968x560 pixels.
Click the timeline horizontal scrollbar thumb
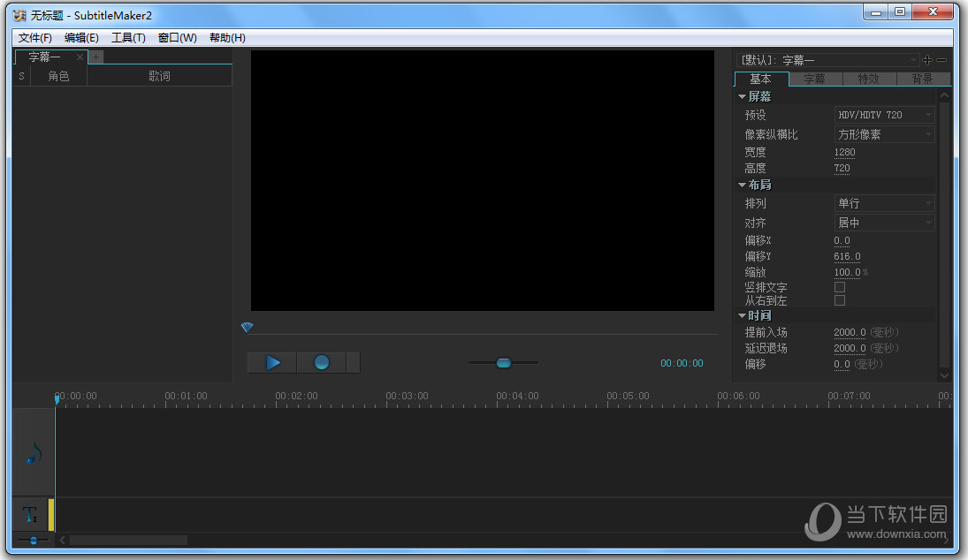coord(128,541)
